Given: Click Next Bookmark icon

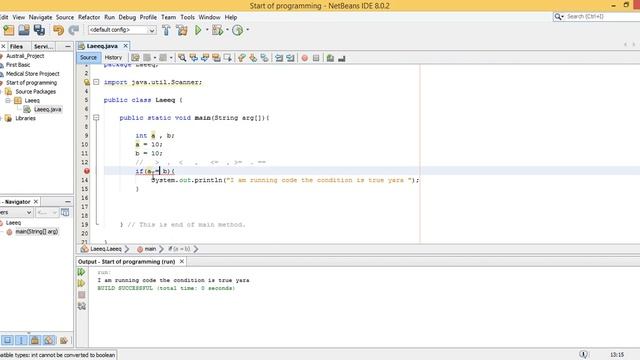Looking at the screenshot, I should click(x=253, y=58).
